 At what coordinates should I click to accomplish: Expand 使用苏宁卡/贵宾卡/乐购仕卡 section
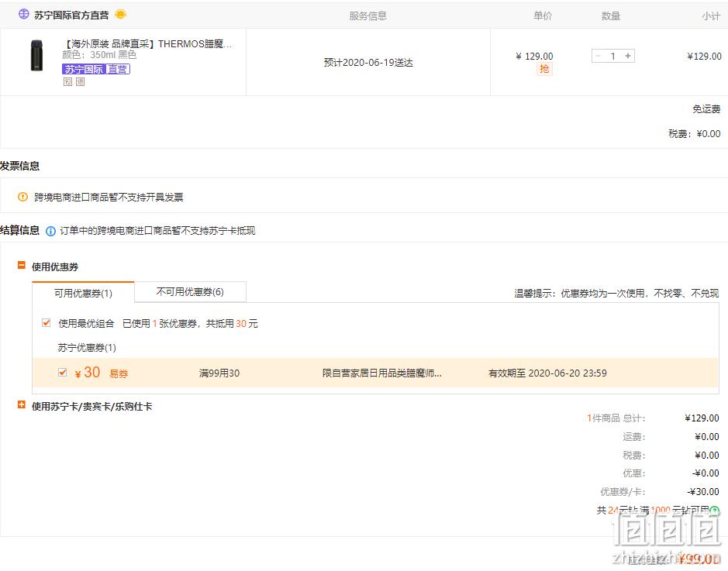(22, 405)
